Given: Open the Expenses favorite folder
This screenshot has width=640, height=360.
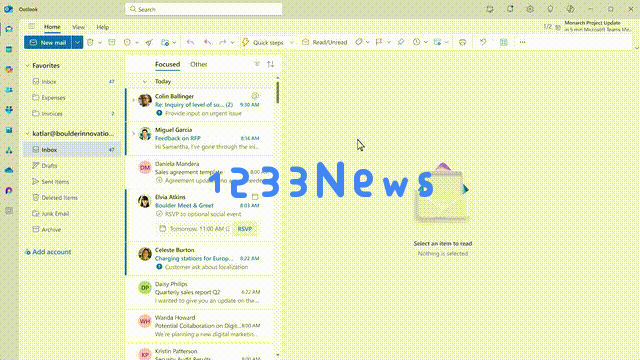Looking at the screenshot, I should [72, 98].
